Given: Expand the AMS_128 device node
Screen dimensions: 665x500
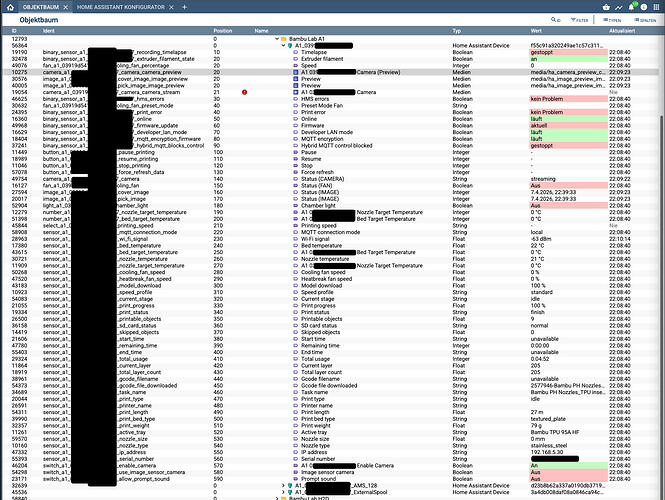Looking at the screenshot, I should (283, 486).
